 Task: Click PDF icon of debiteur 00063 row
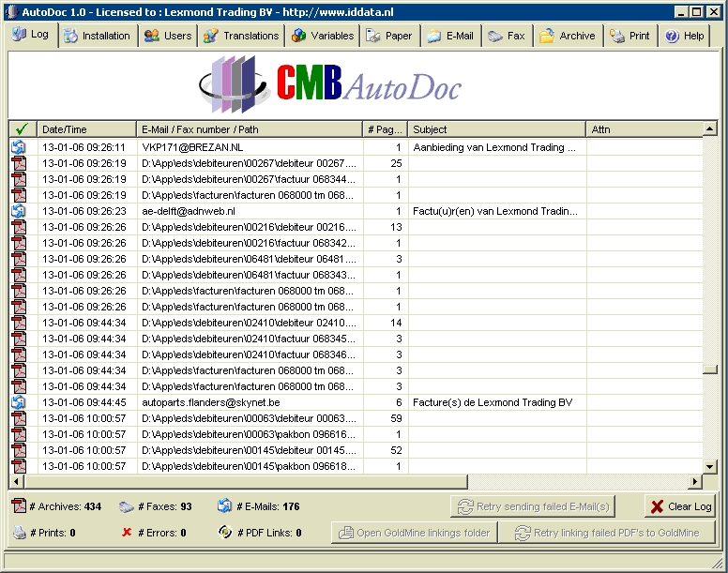pyautogui.click(x=19, y=418)
